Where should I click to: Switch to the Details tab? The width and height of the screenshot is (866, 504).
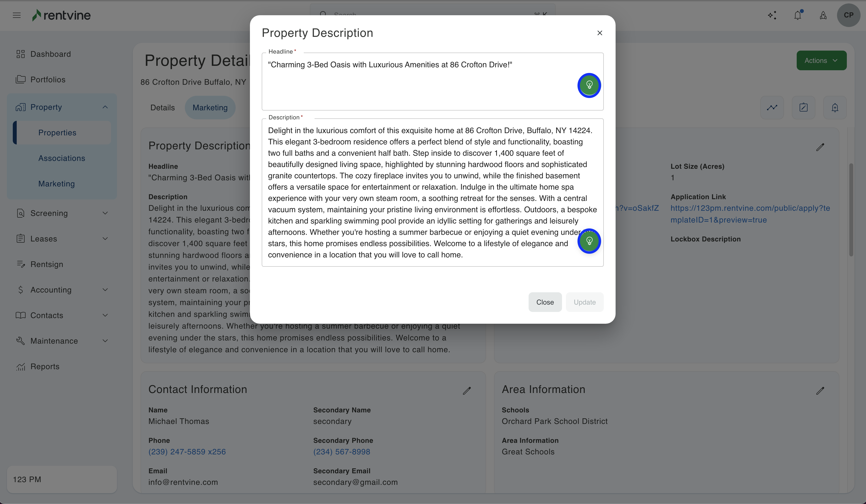click(162, 108)
